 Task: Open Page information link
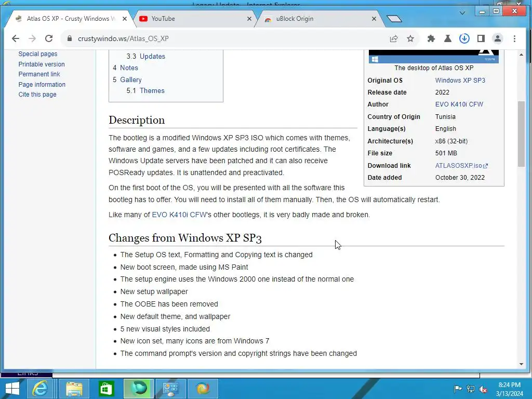42,85
